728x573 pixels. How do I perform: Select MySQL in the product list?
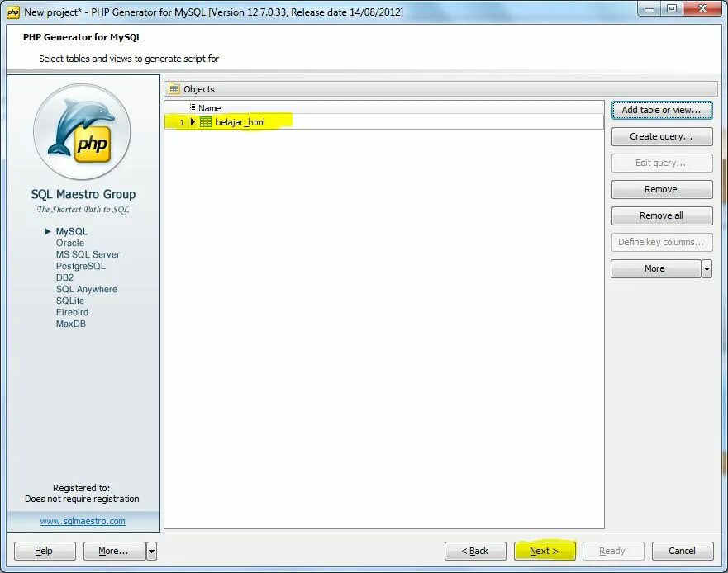(72, 231)
